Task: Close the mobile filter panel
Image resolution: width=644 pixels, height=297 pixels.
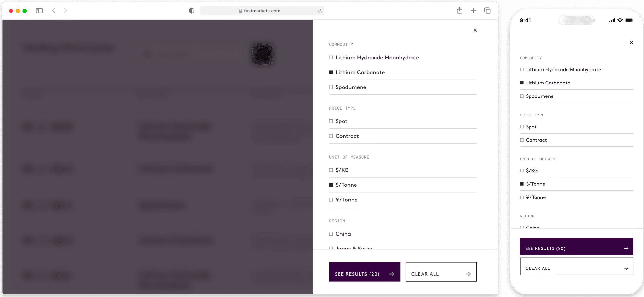Action: pos(631,42)
